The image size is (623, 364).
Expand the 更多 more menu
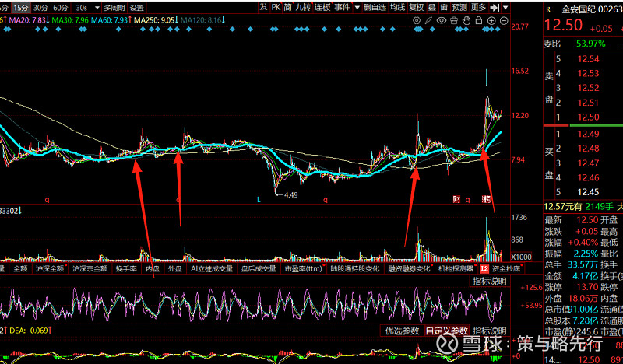click(x=478, y=8)
